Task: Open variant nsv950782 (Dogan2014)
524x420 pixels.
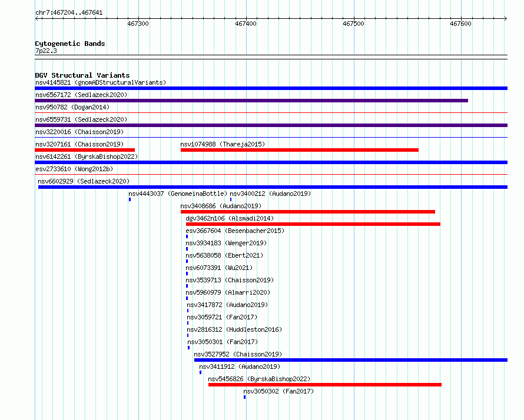Action: (72, 107)
